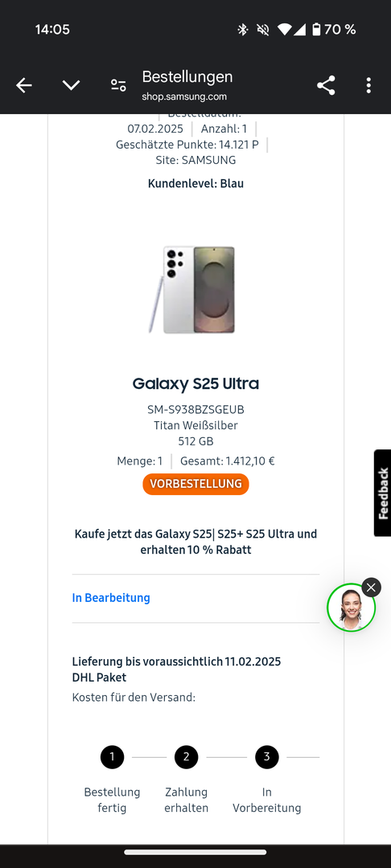Viewport: 391px width, 868px height.
Task: Select step 3 In Vorbereitung circle
Action: click(x=267, y=757)
